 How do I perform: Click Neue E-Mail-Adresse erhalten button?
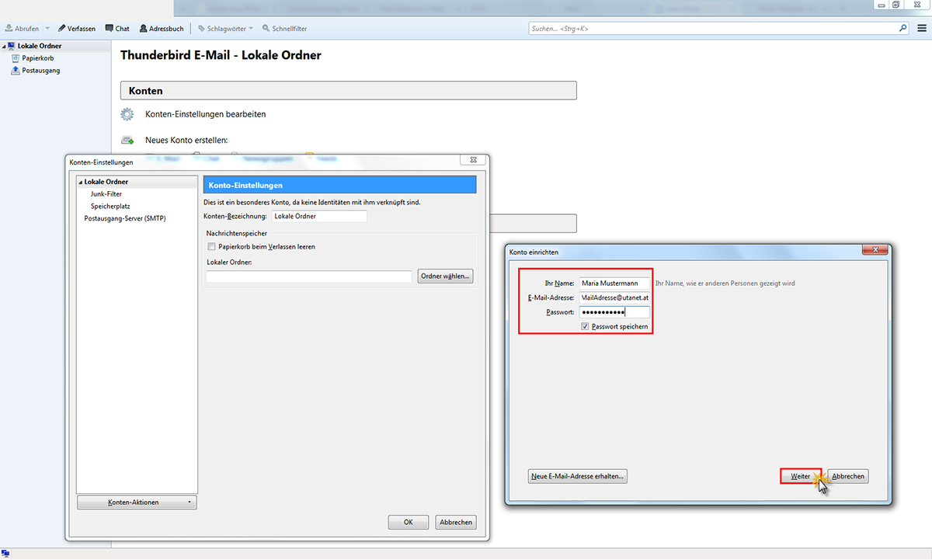577,476
